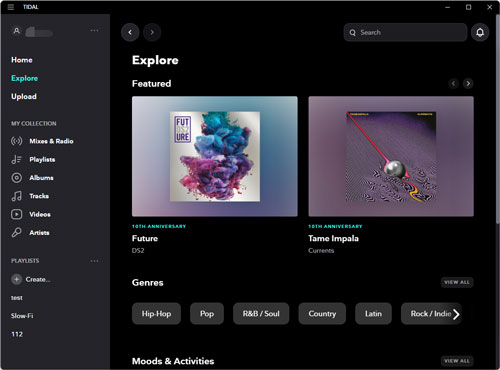Click the user profile avatar icon
Image resolution: width=500 pixels, height=370 pixels.
pyautogui.click(x=16, y=31)
